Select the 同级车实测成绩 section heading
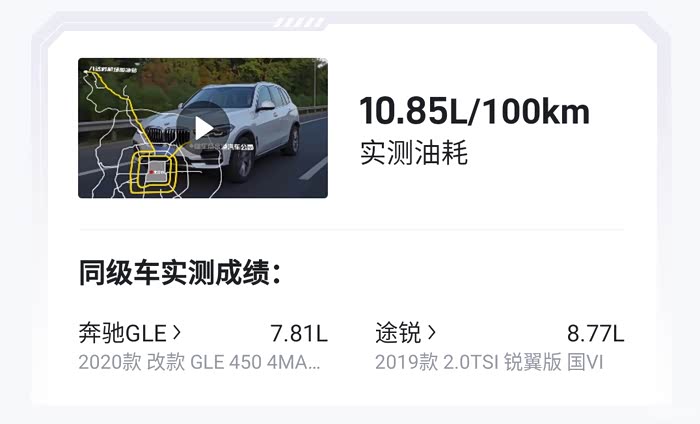Image resolution: width=700 pixels, height=424 pixels. [180, 272]
